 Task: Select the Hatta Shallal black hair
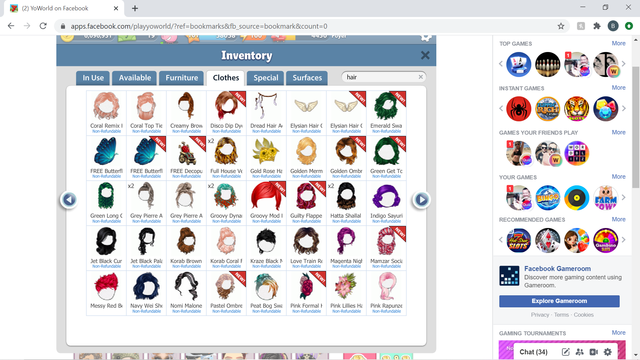346,202
